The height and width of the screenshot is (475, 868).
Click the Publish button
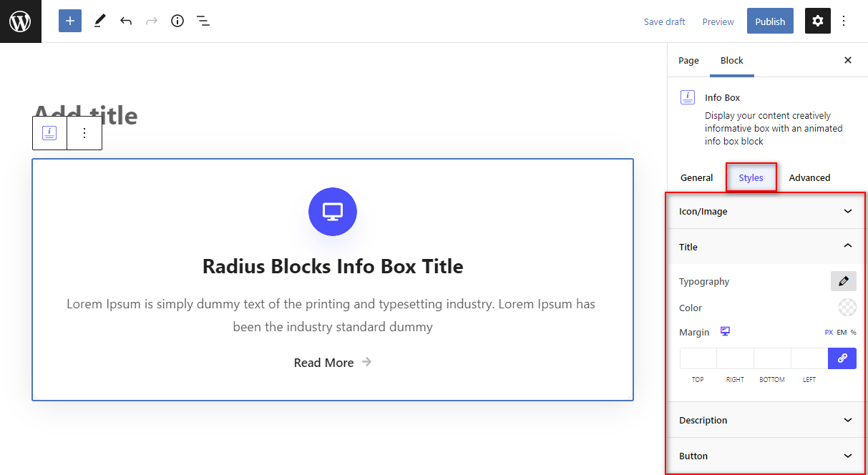click(770, 21)
